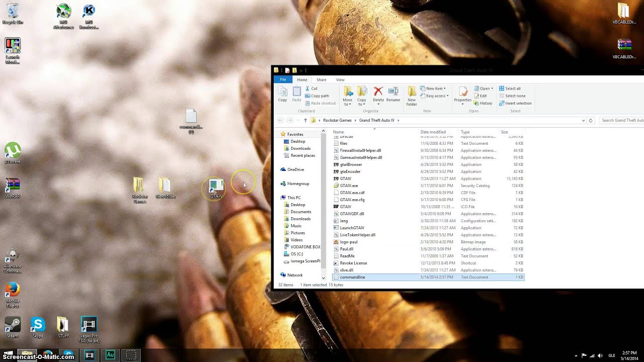The width and height of the screenshot is (644, 362).
Task: Select the STUFF desktop folder
Action: tap(63, 327)
